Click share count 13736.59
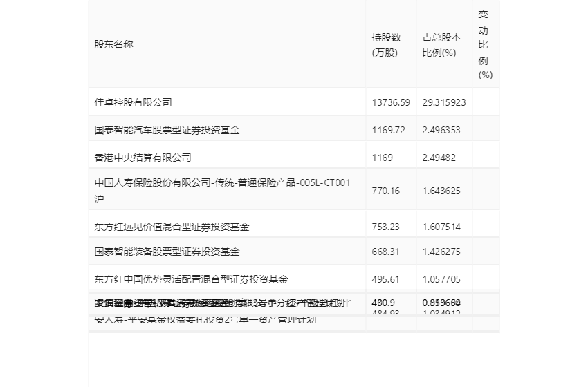Image resolution: width=588 pixels, height=387 pixels. click(x=391, y=102)
